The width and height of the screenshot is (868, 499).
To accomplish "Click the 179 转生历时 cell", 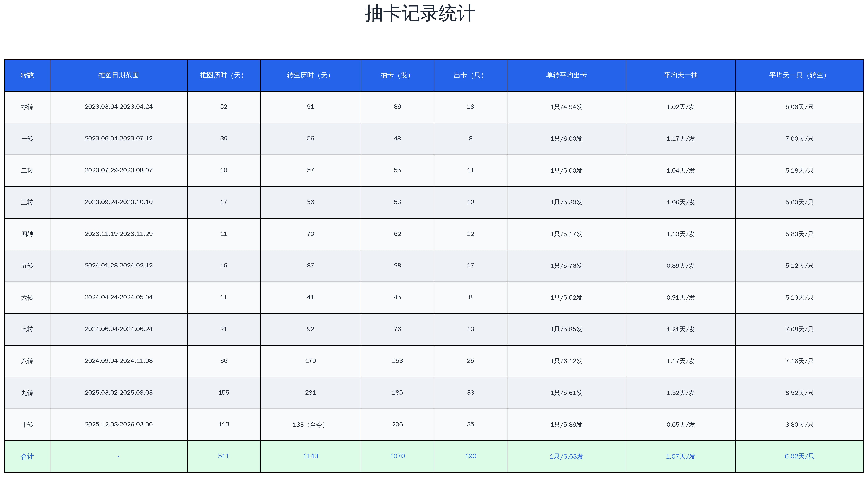I will point(310,361).
